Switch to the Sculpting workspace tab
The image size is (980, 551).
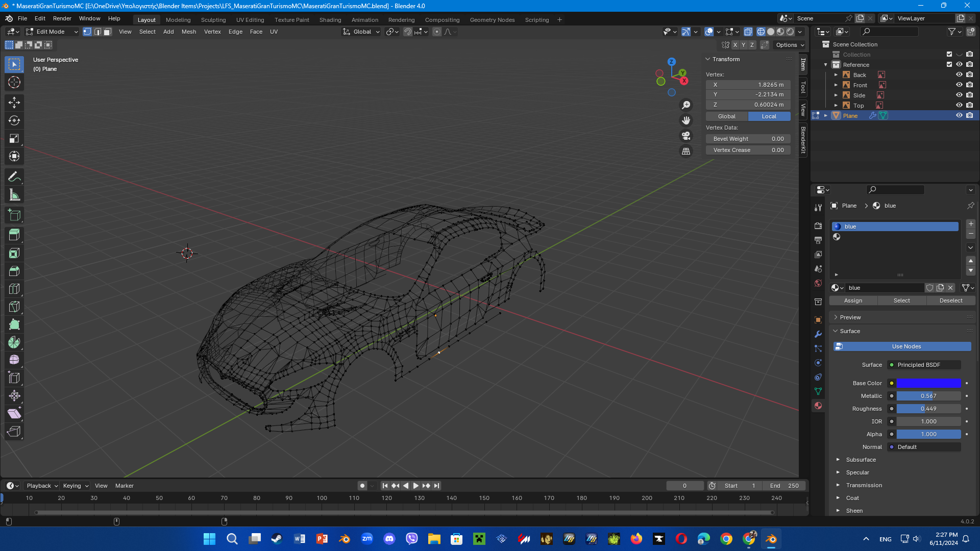[x=213, y=20]
